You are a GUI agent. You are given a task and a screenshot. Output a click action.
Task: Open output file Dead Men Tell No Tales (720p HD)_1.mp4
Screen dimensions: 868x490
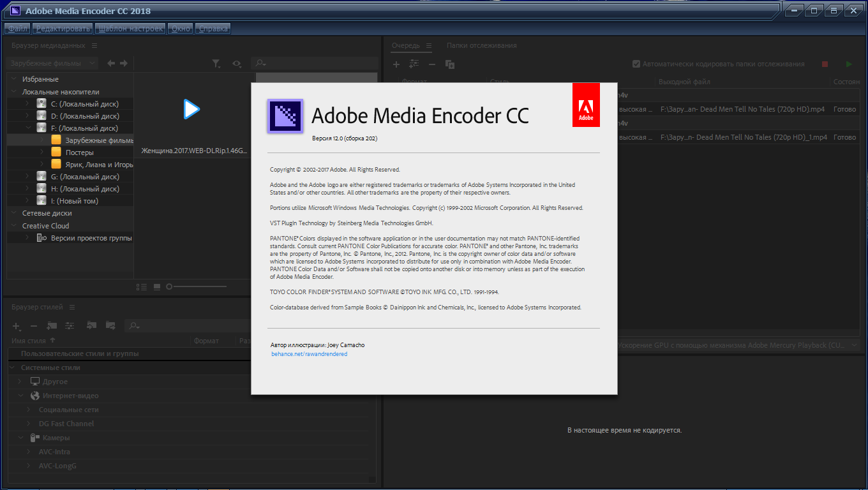click(x=744, y=137)
